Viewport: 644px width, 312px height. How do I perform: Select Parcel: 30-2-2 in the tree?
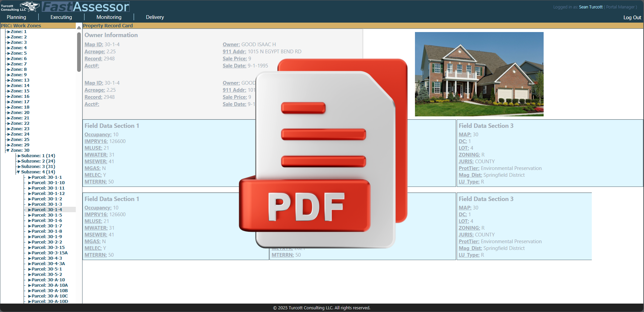(46, 242)
